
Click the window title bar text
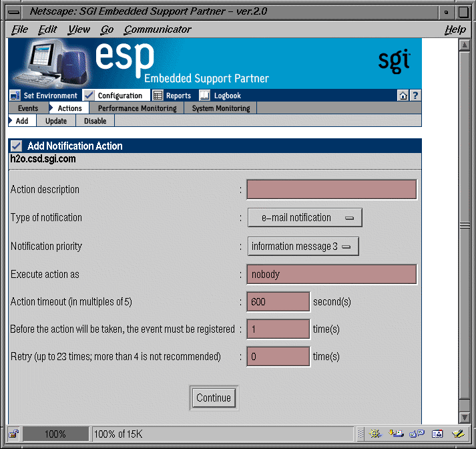(148, 11)
